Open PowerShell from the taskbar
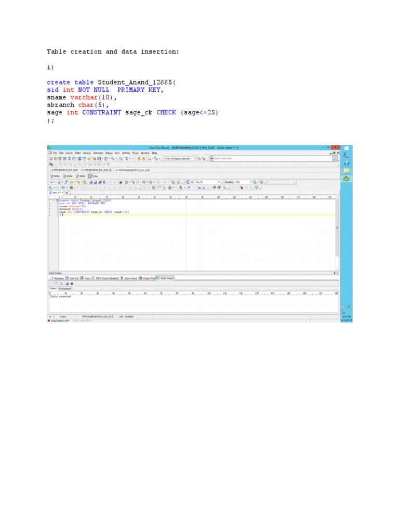 tap(347, 163)
